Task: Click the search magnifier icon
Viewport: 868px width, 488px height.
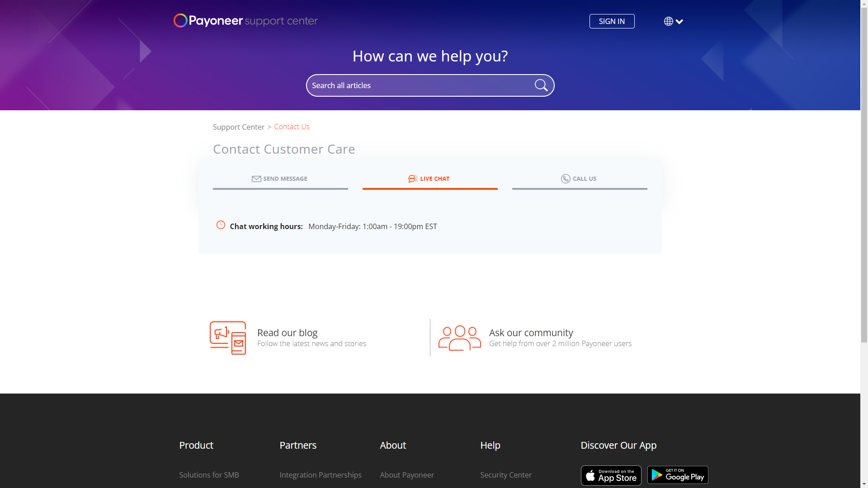Action: coord(541,85)
